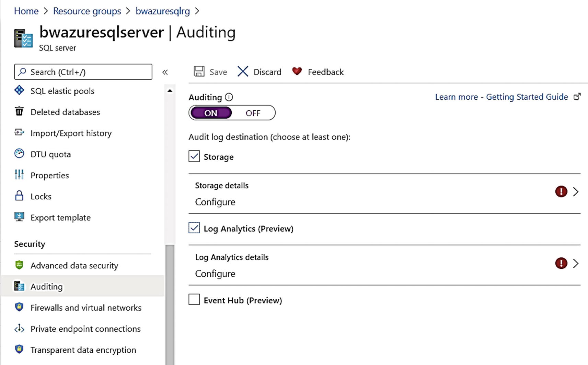Select Auditing in the Security section
Image resolution: width=588 pixels, height=365 pixels.
coord(82,286)
